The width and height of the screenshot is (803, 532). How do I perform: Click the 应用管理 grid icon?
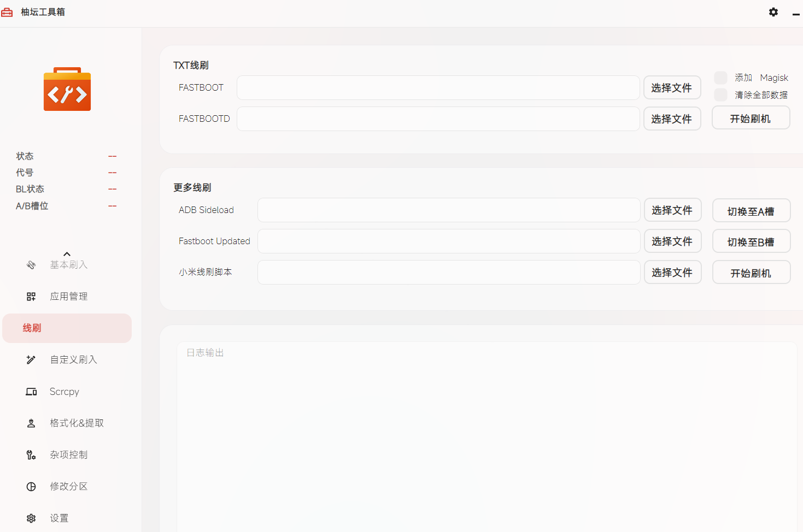[31, 297]
